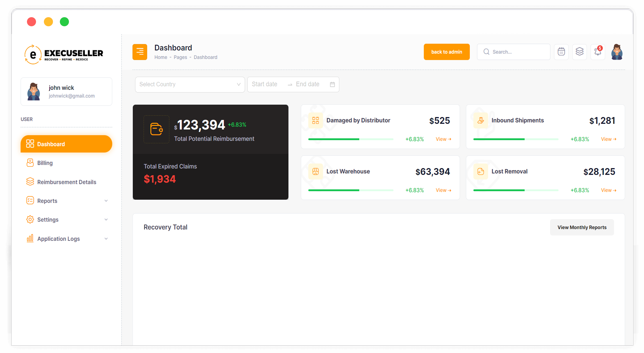
Task: Expand the Settings submenu chevron
Action: (106, 219)
